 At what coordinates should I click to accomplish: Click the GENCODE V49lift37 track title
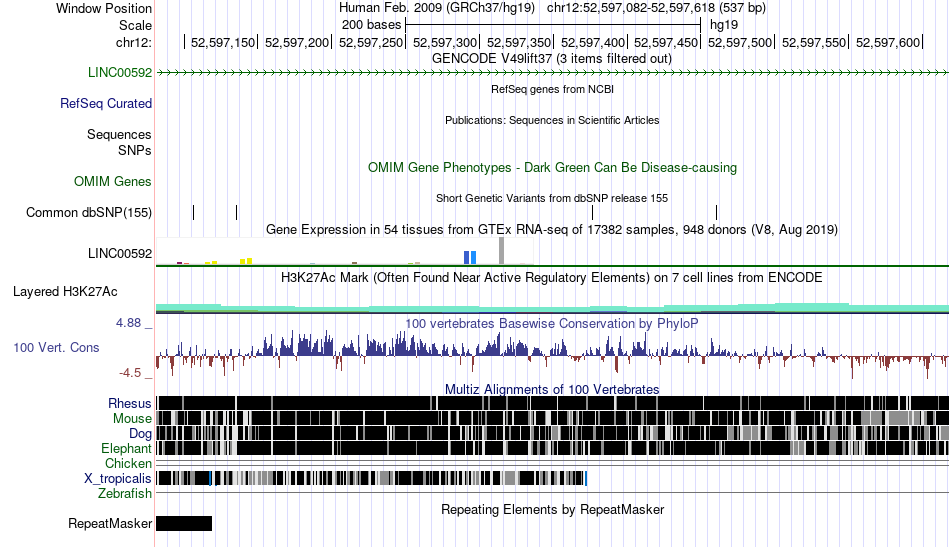point(551,59)
